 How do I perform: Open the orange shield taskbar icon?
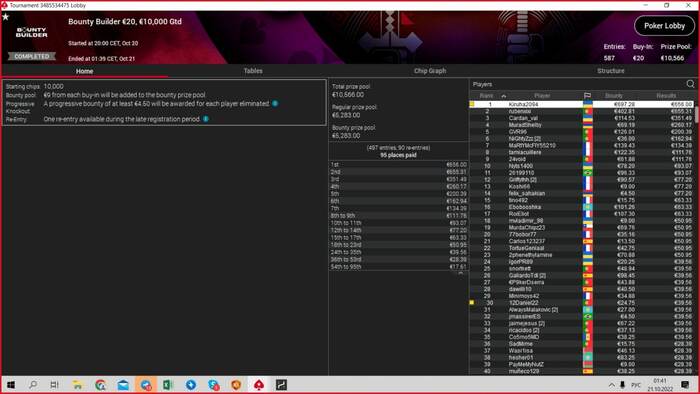point(236,385)
